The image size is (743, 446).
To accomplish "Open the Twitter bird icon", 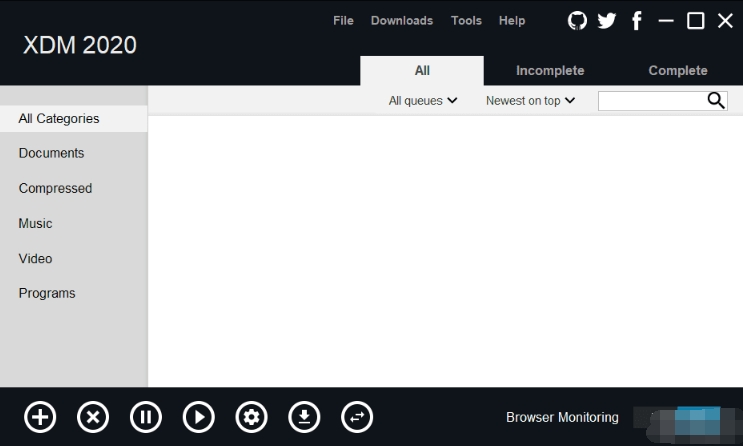I will (607, 21).
